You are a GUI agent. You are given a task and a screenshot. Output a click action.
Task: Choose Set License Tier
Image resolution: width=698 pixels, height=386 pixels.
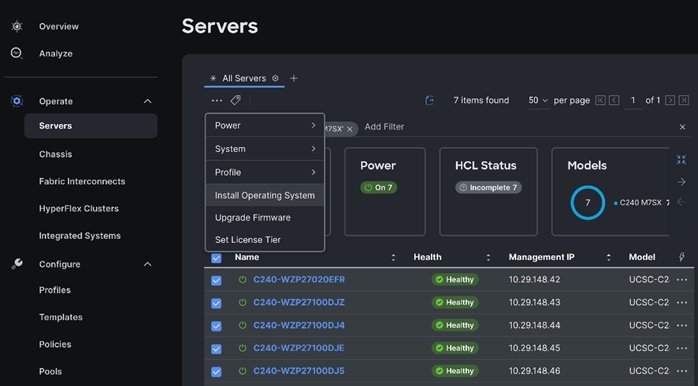click(265, 240)
